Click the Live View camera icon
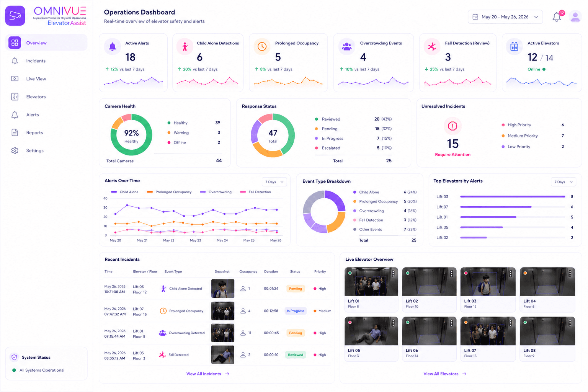The width and height of the screenshot is (588, 392). [15, 78]
